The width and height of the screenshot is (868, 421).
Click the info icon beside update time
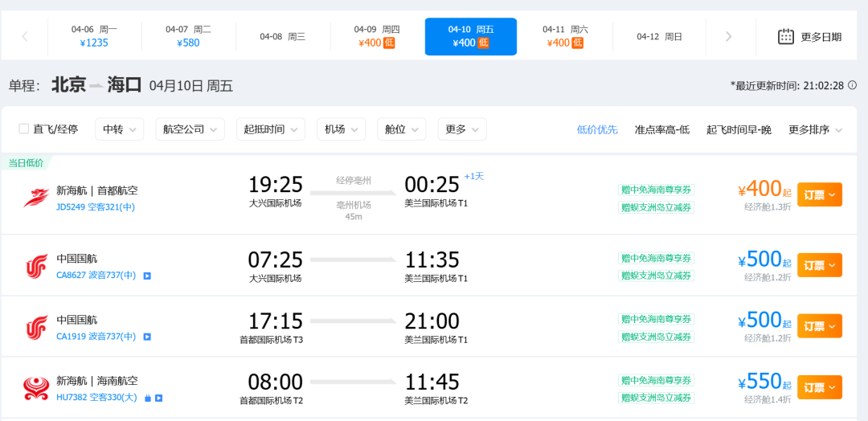pos(852,85)
